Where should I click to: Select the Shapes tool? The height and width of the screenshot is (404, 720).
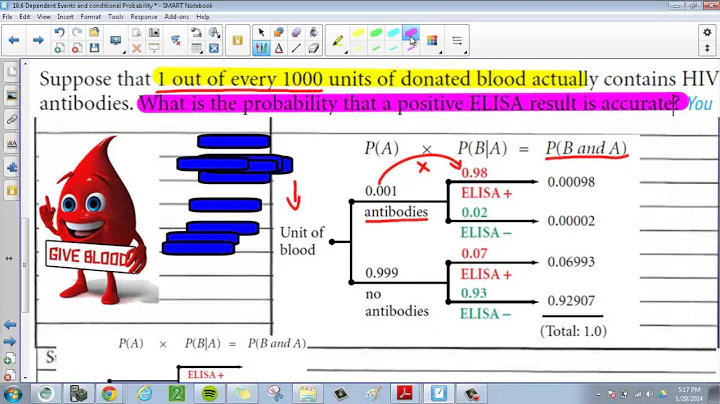tap(279, 33)
